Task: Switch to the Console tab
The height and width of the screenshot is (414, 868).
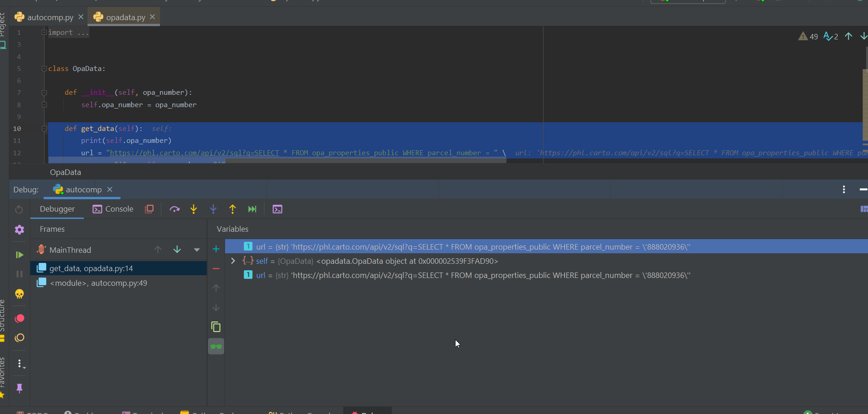Action: 113,209
